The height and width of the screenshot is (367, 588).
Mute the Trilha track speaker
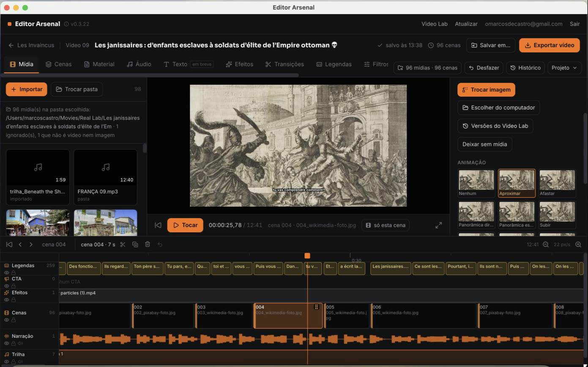coord(20,362)
